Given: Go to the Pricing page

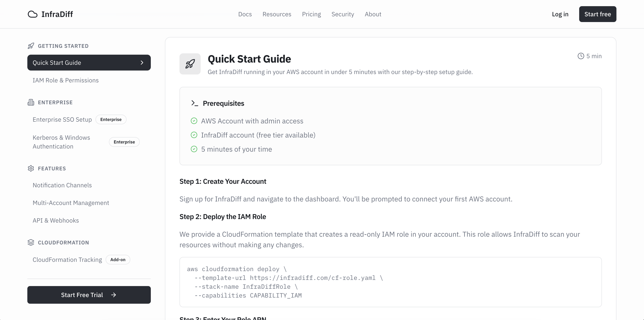Looking at the screenshot, I should [x=311, y=14].
